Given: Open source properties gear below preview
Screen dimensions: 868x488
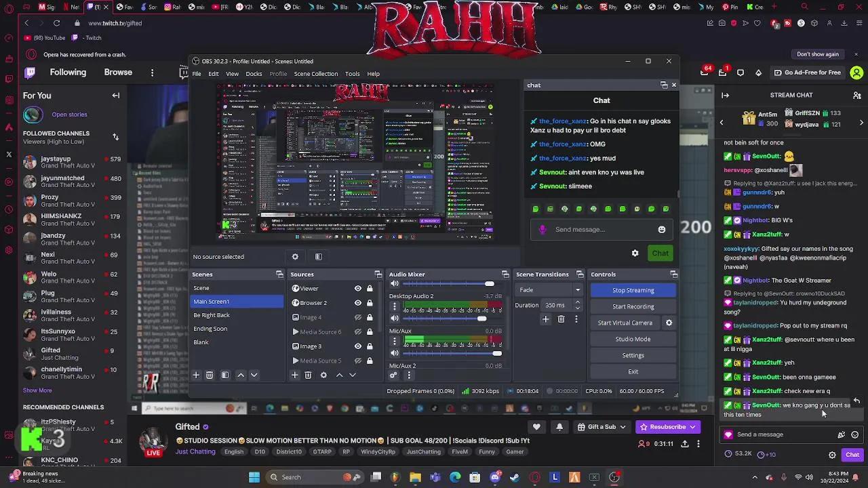Looking at the screenshot, I should 295,257.
